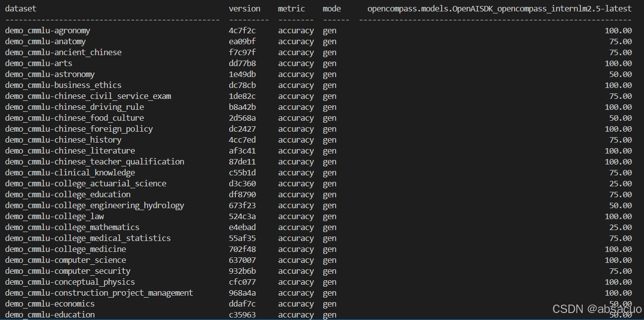Select the demo_cmmlu-chinese_driving_rule dataset name
The width and height of the screenshot is (644, 320).
click(x=75, y=107)
